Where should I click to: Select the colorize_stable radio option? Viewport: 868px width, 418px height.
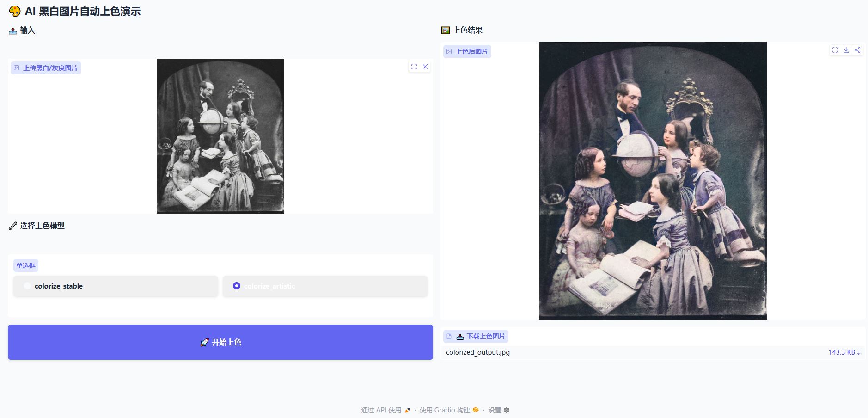click(x=116, y=286)
